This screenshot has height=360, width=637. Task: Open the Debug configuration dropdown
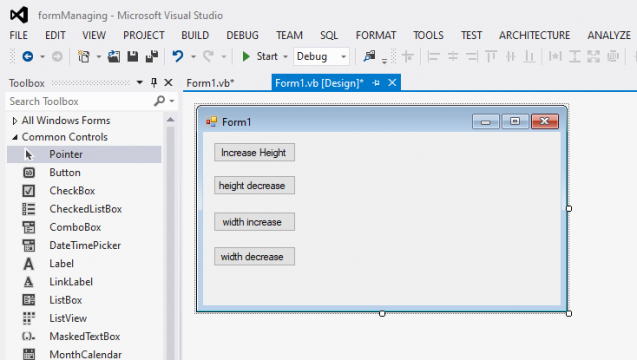321,56
